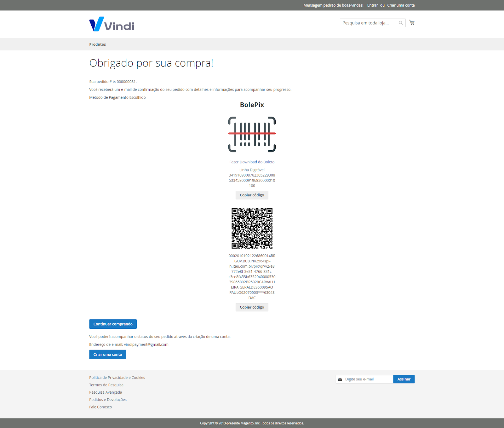Click the order number 000000081 text
The image size is (504, 428).
point(126,82)
